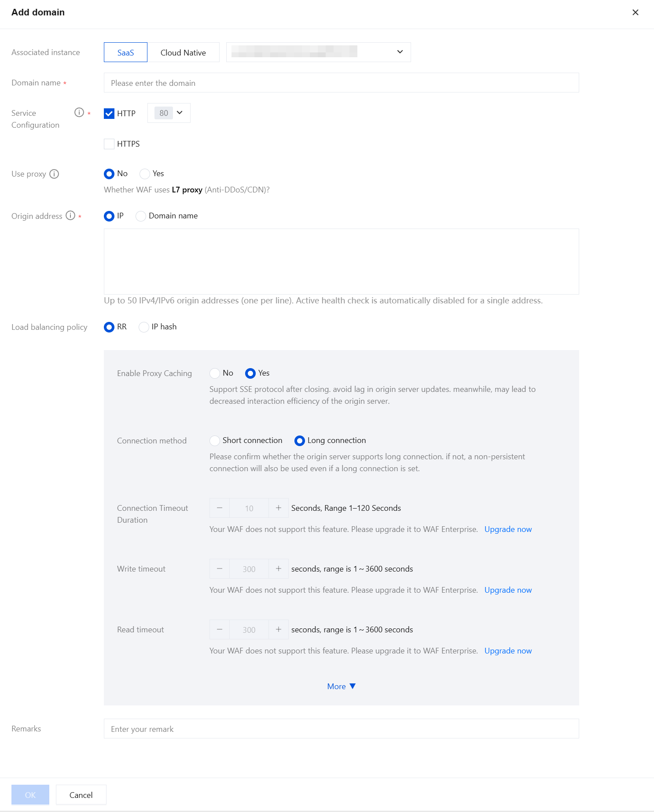The height and width of the screenshot is (812, 654).
Task: Click the Origin address info icon
Action: (x=70, y=216)
